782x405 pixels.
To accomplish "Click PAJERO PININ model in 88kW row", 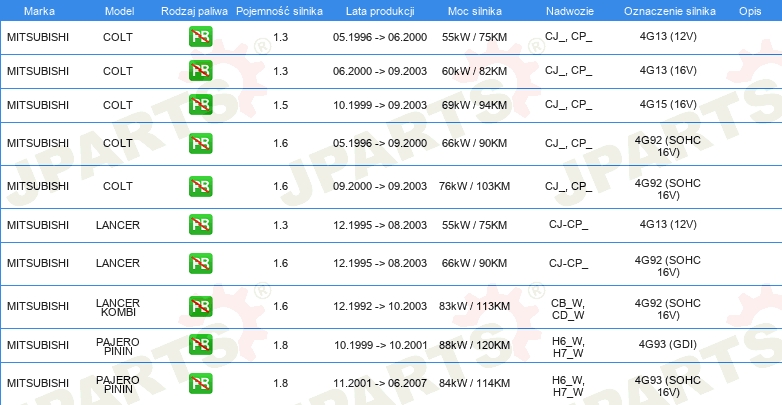I will point(118,346).
